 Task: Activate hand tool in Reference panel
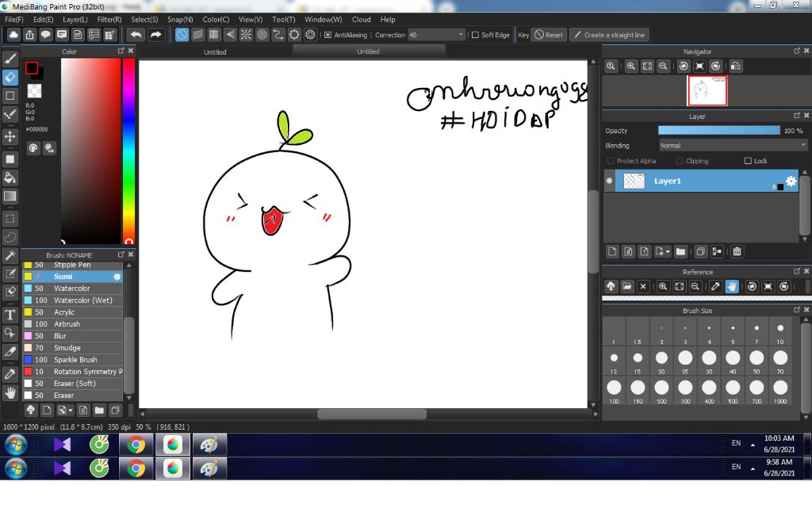[x=732, y=286]
